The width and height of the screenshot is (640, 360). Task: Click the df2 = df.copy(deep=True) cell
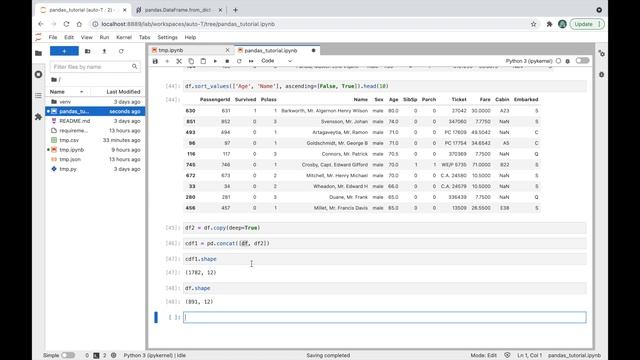click(x=384, y=228)
